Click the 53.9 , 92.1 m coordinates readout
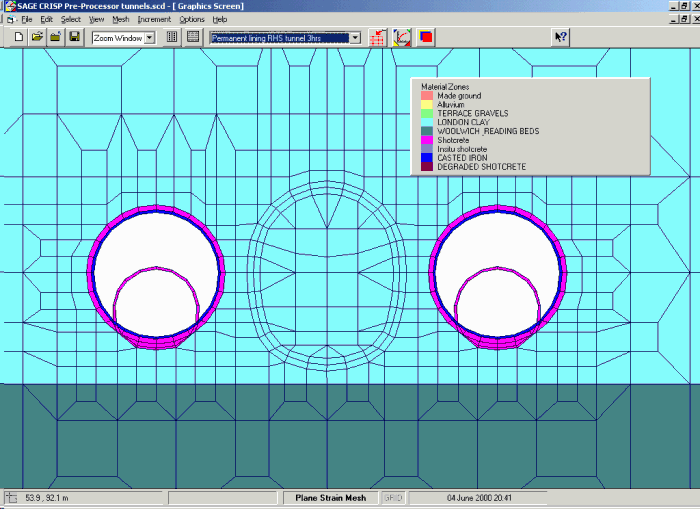This screenshot has width=700, height=509. coord(47,498)
